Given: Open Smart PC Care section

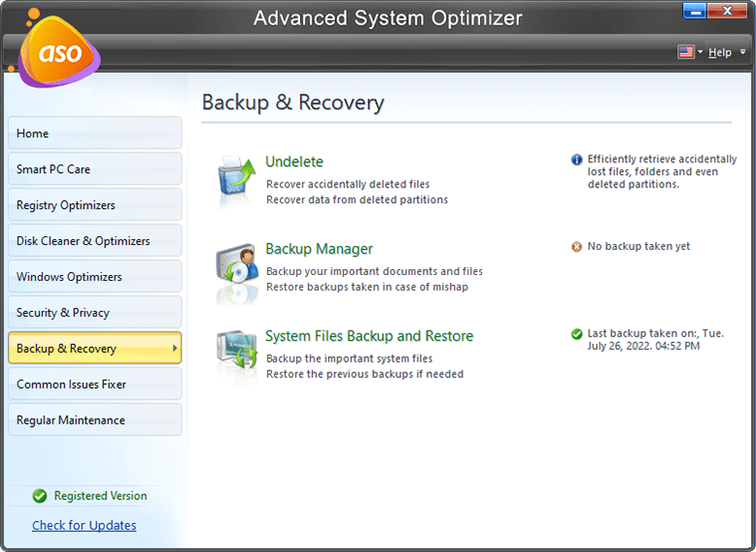Looking at the screenshot, I should (x=95, y=169).
